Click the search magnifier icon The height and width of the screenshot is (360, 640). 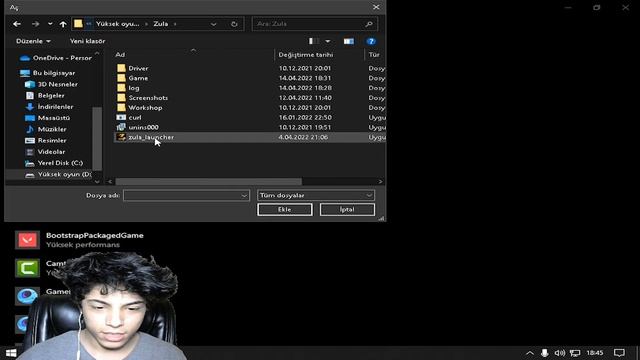click(369, 24)
